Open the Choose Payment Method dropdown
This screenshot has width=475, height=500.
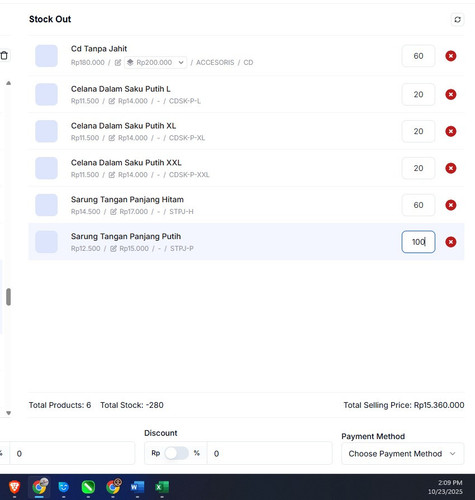click(x=402, y=454)
